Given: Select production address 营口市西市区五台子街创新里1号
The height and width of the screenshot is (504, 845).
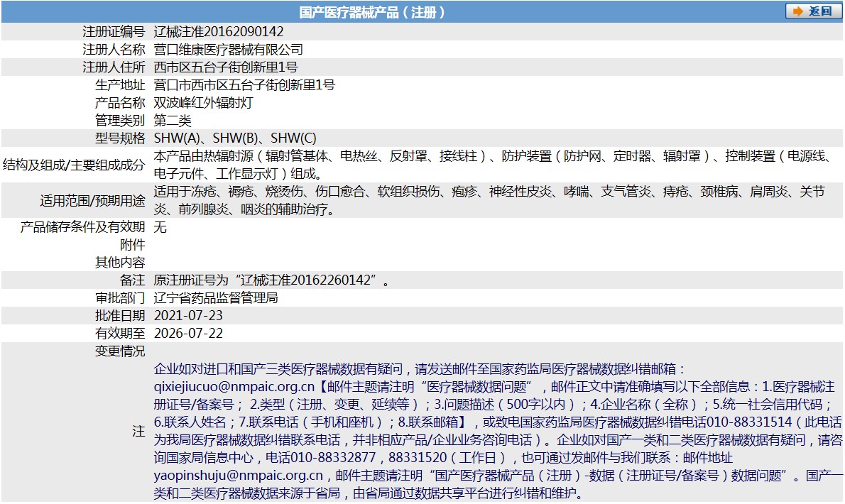Looking at the screenshot, I should (244, 85).
